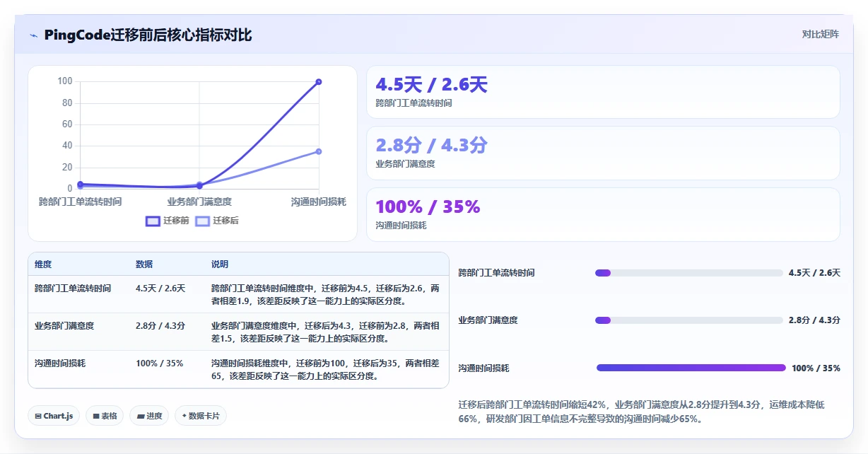Click the 对比矩阵 label in header

coord(820,35)
